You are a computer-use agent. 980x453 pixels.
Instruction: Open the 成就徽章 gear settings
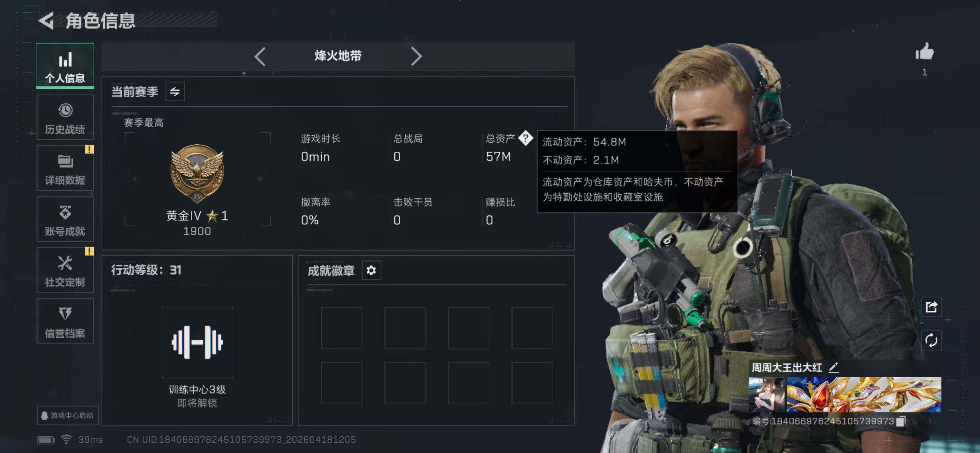[371, 270]
